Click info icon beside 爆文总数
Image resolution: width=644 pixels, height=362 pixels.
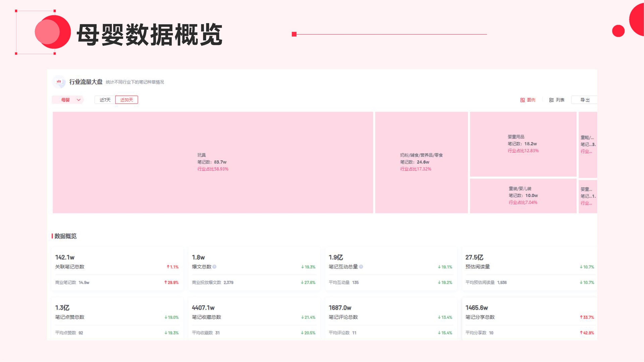(215, 267)
